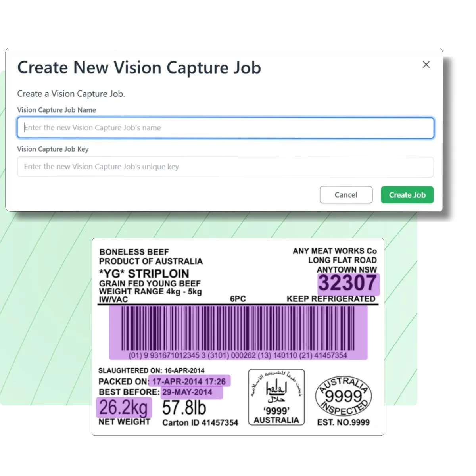
Task: Click the highlighted barcode on the label
Action: click(x=238, y=332)
